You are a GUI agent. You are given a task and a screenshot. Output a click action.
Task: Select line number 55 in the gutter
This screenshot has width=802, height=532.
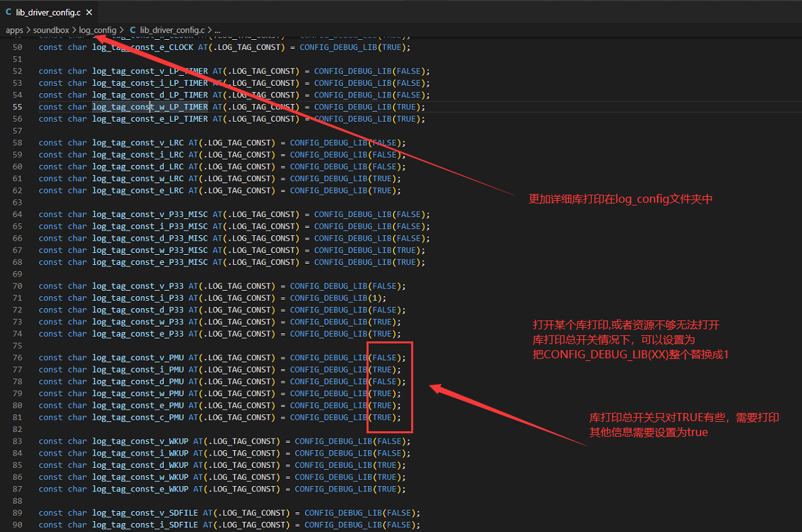tap(18, 107)
